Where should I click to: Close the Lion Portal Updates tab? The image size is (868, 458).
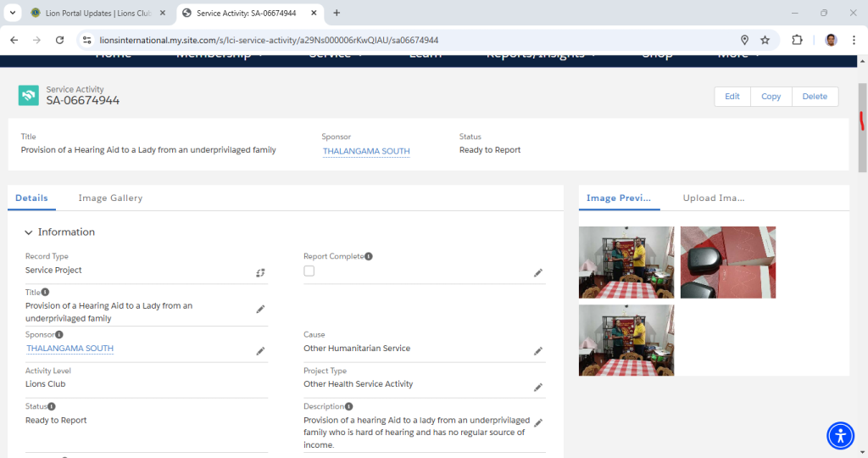pyautogui.click(x=163, y=13)
